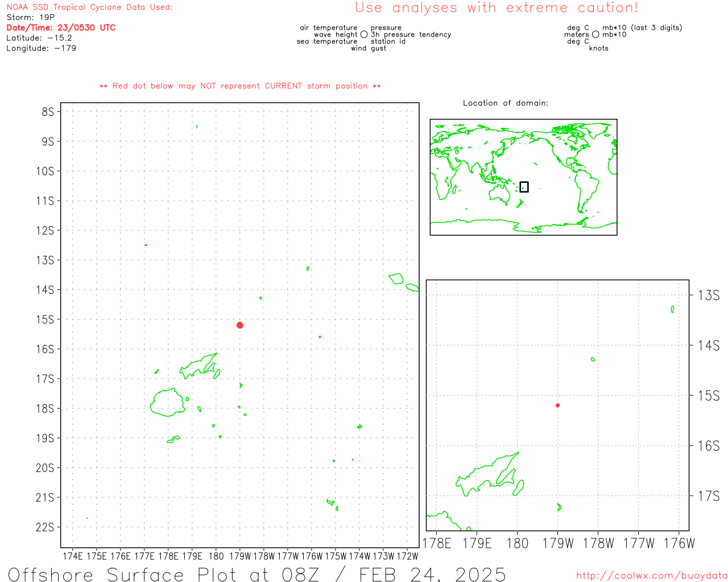This screenshot has width=728, height=582.
Task: Click the units legend circle near 'meters'
Action: pyautogui.click(x=595, y=35)
